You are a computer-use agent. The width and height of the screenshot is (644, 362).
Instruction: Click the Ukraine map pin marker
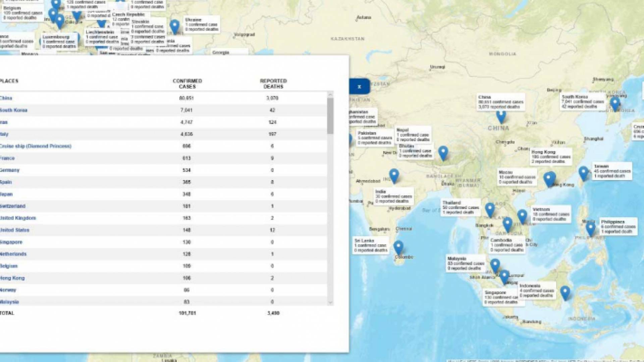pyautogui.click(x=174, y=25)
